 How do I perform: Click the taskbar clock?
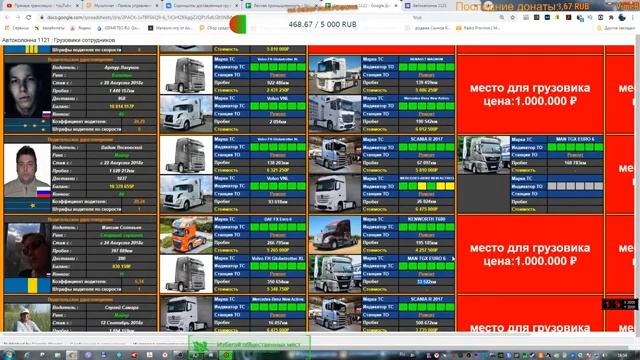622,356
